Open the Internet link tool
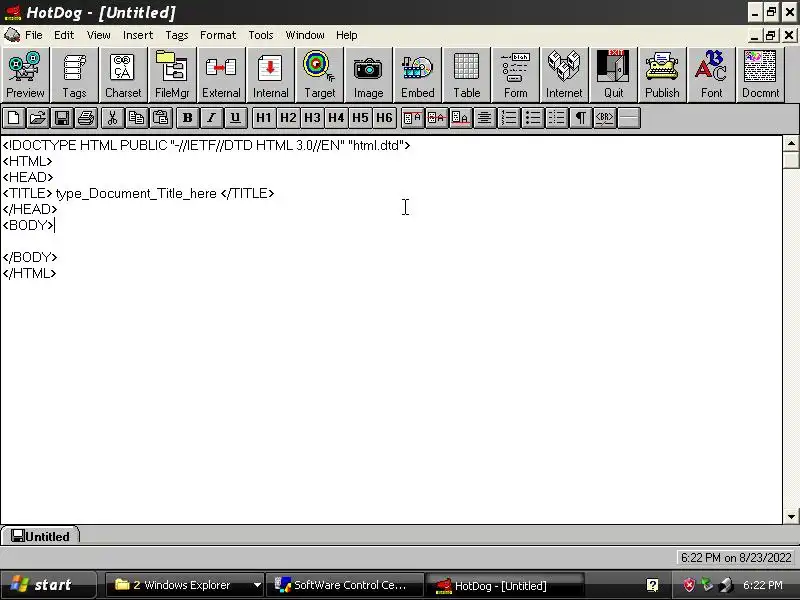The width and height of the screenshot is (800, 600). pos(564,75)
